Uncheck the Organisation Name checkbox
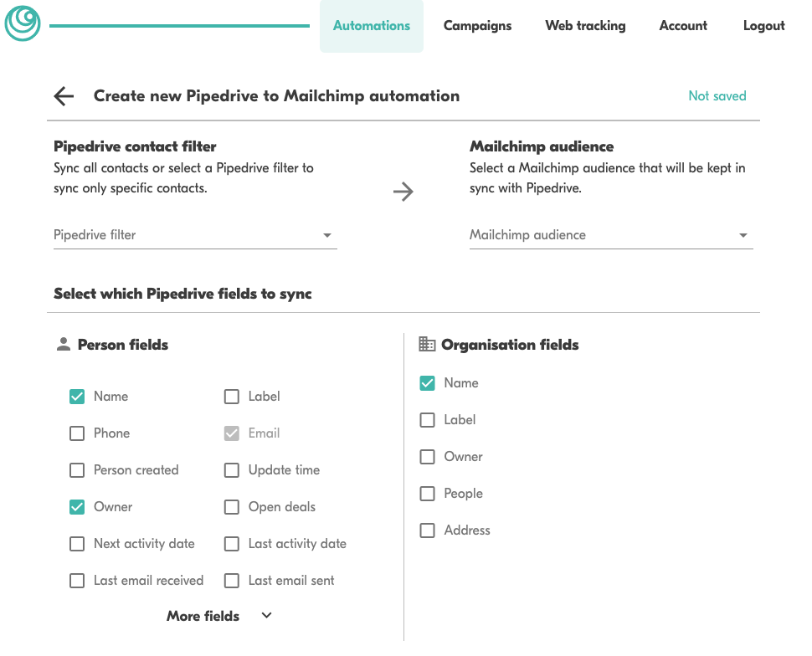Image resolution: width=812 pixels, height=656 pixels. click(x=427, y=383)
